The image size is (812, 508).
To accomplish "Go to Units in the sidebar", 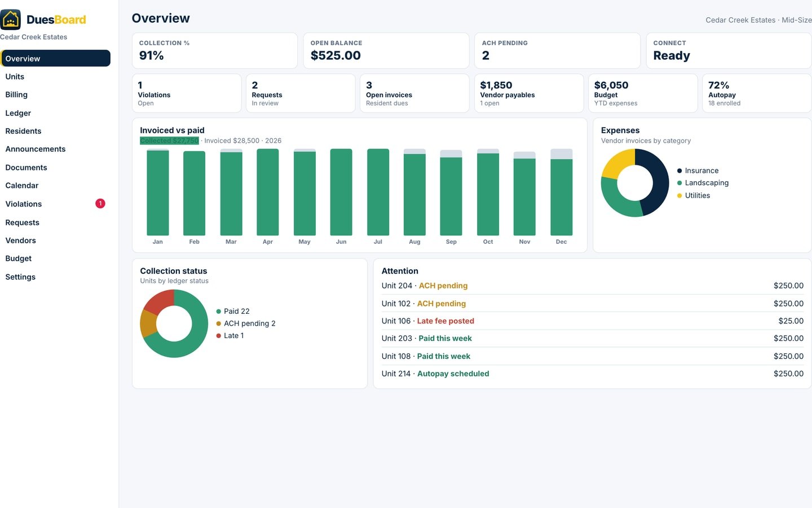I will coord(55,77).
